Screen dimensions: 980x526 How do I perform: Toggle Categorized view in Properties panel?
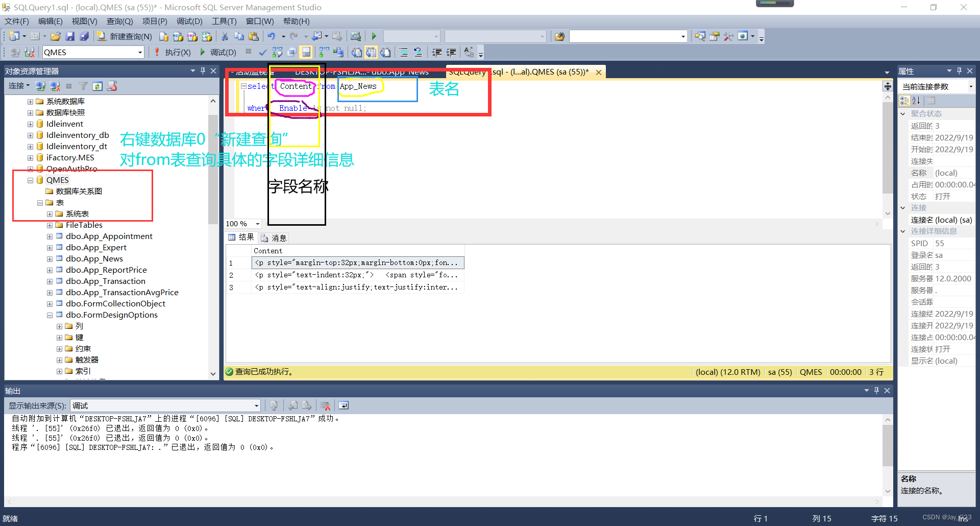pyautogui.click(x=904, y=101)
